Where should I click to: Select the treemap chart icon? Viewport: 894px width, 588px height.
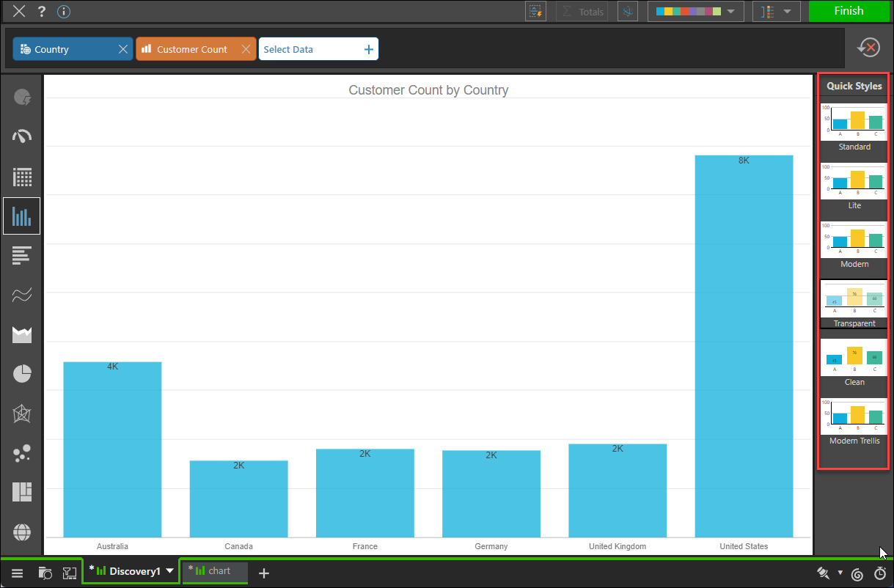[22, 492]
